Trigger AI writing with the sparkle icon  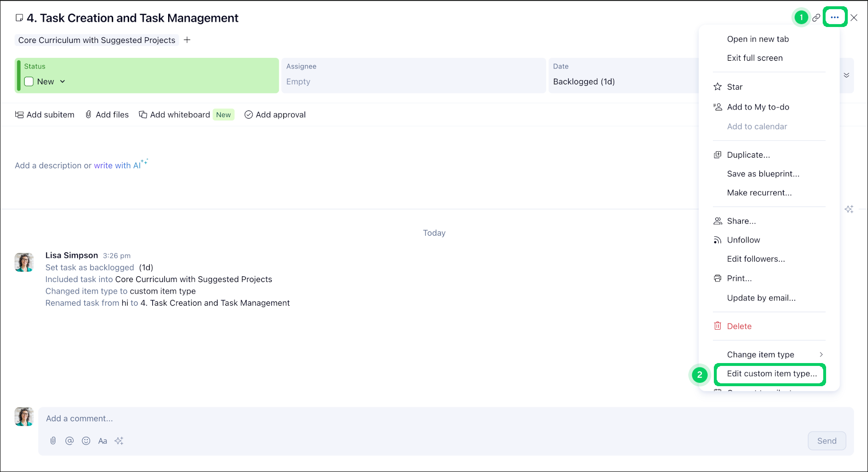(x=119, y=440)
